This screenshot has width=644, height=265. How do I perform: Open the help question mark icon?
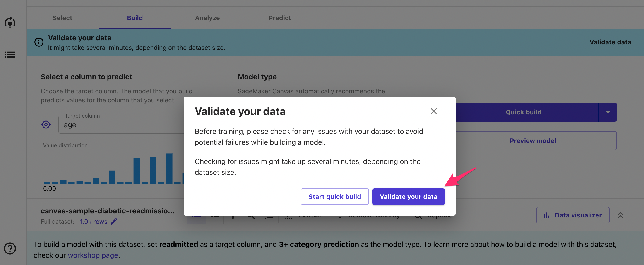(x=10, y=248)
